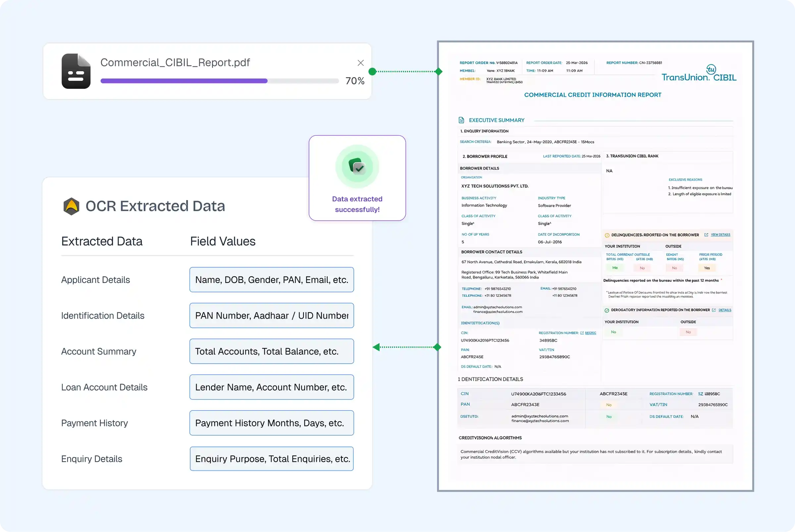Select the Me badge under Your Institution
The image size is (795, 532).
[615, 268]
